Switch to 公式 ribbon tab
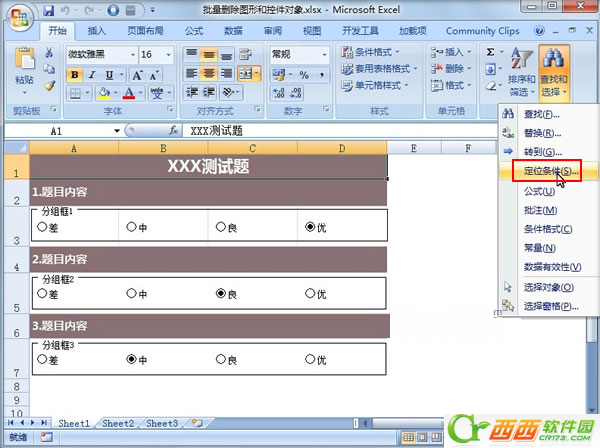 194,31
